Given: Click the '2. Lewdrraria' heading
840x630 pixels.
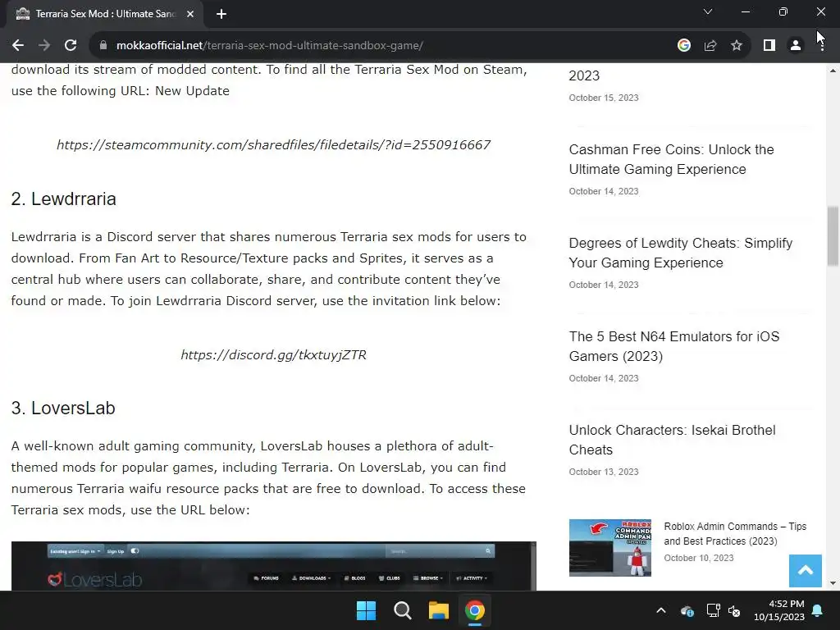Looking at the screenshot, I should (x=64, y=199).
